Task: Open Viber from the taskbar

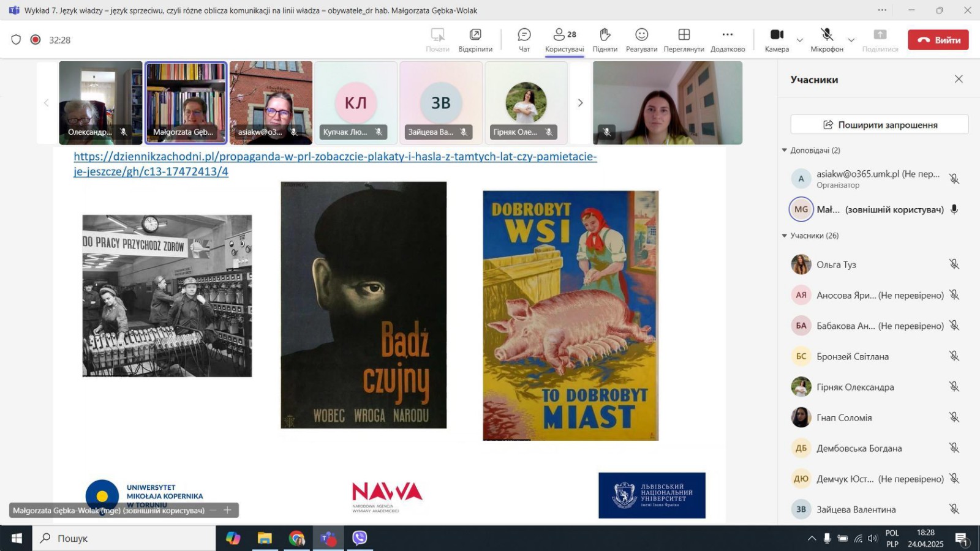Action: point(360,538)
